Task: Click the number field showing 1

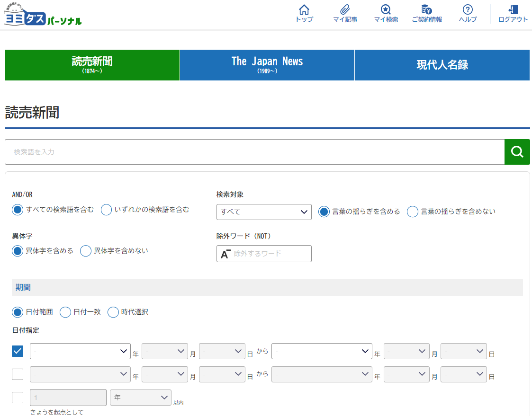Action: click(x=68, y=398)
